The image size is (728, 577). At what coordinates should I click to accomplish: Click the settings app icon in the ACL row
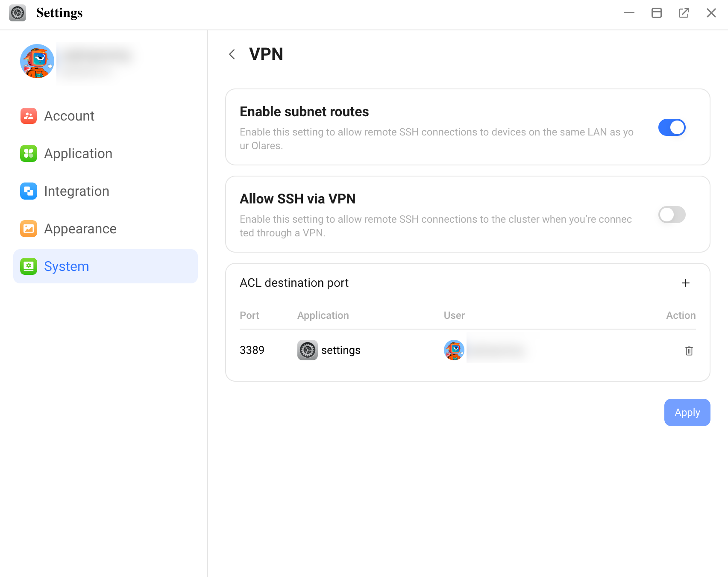[x=308, y=350]
